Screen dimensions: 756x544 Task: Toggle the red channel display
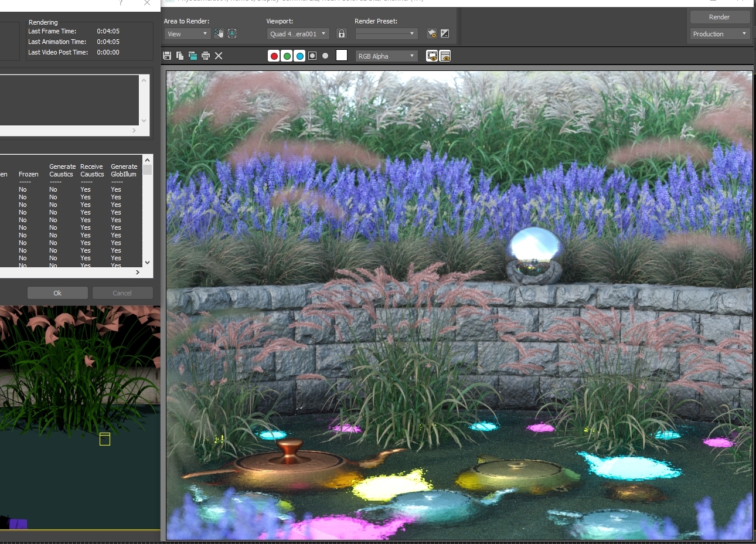(x=274, y=56)
